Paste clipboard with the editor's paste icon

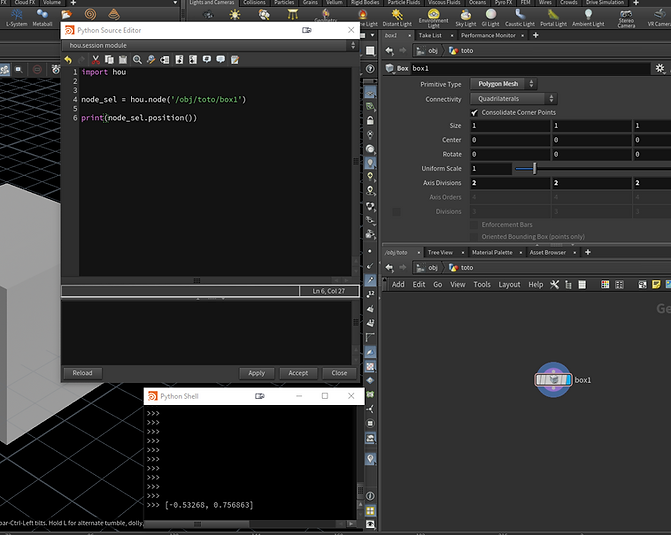[123, 59]
